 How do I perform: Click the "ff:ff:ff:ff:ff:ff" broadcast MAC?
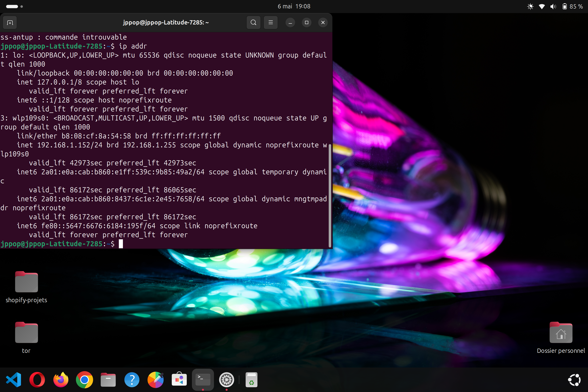coord(186,136)
